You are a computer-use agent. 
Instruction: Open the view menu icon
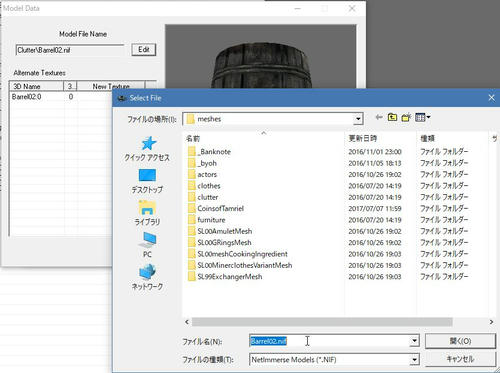423,117
